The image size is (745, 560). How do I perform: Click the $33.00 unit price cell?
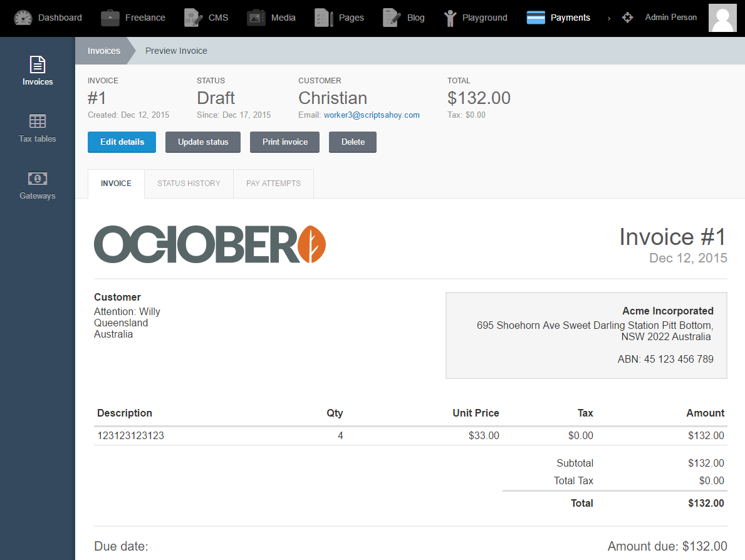click(x=484, y=435)
